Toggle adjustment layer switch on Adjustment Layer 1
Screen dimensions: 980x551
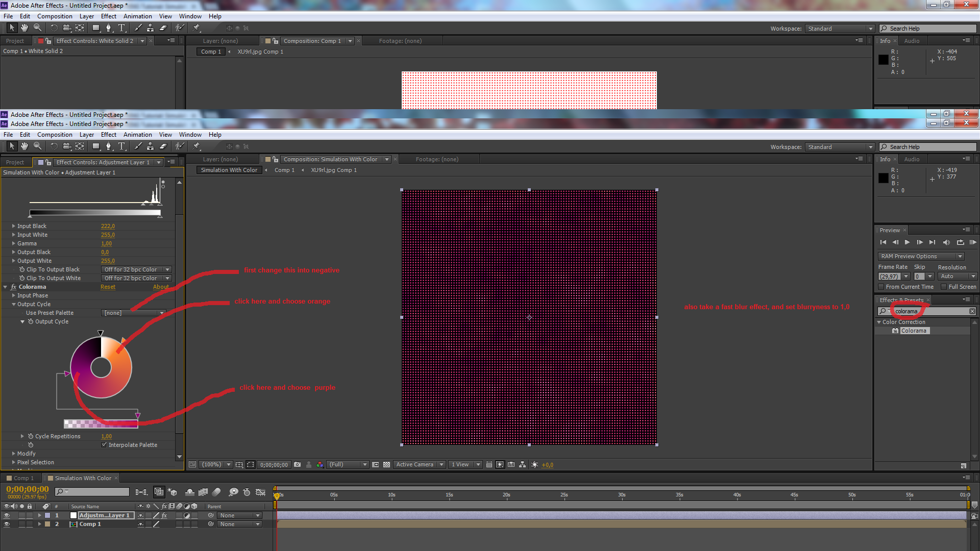click(187, 516)
